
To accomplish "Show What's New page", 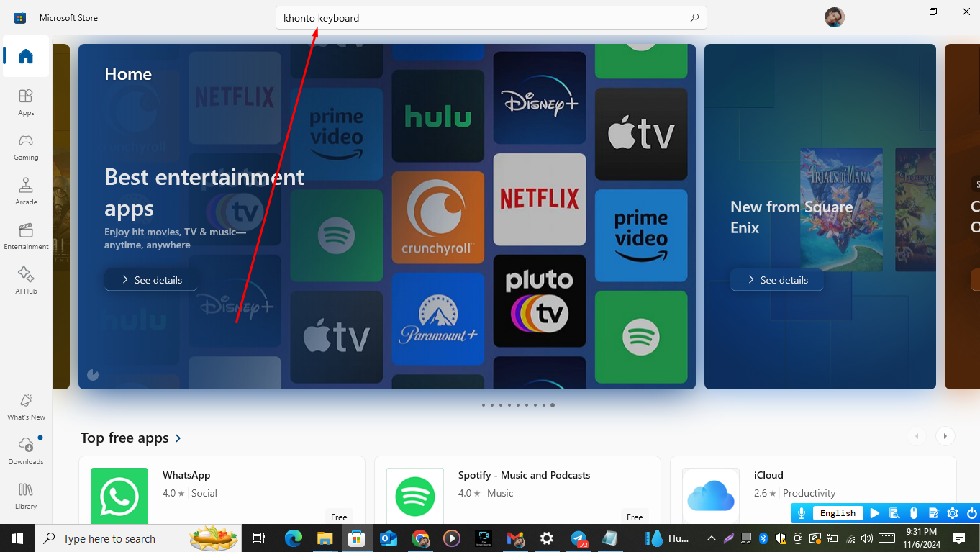I will (26, 406).
